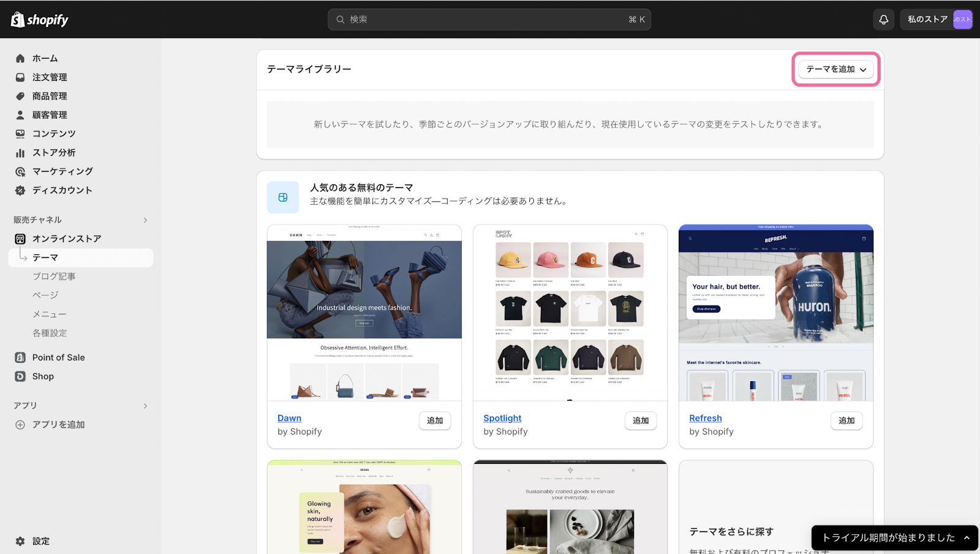Expand the 販売チャネル section chevron
This screenshot has width=980, height=554.
pos(145,220)
